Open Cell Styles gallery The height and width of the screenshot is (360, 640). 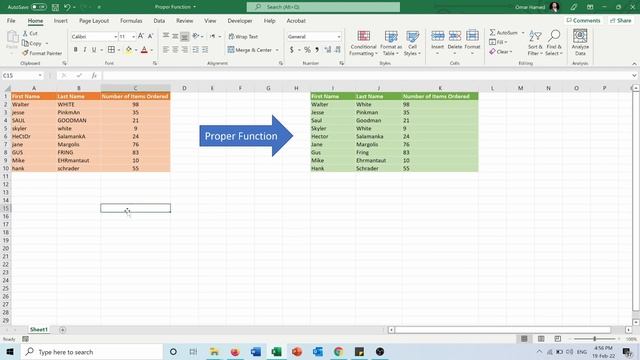coord(412,43)
